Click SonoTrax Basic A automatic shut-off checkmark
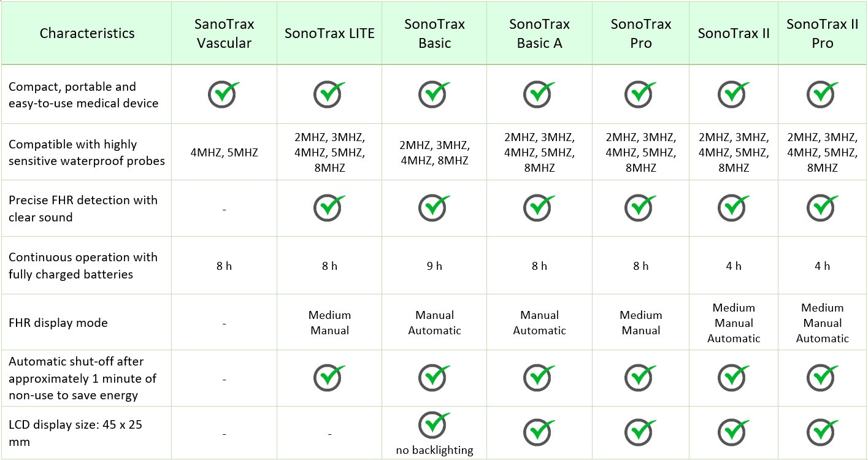868x460 pixels. pos(539,378)
